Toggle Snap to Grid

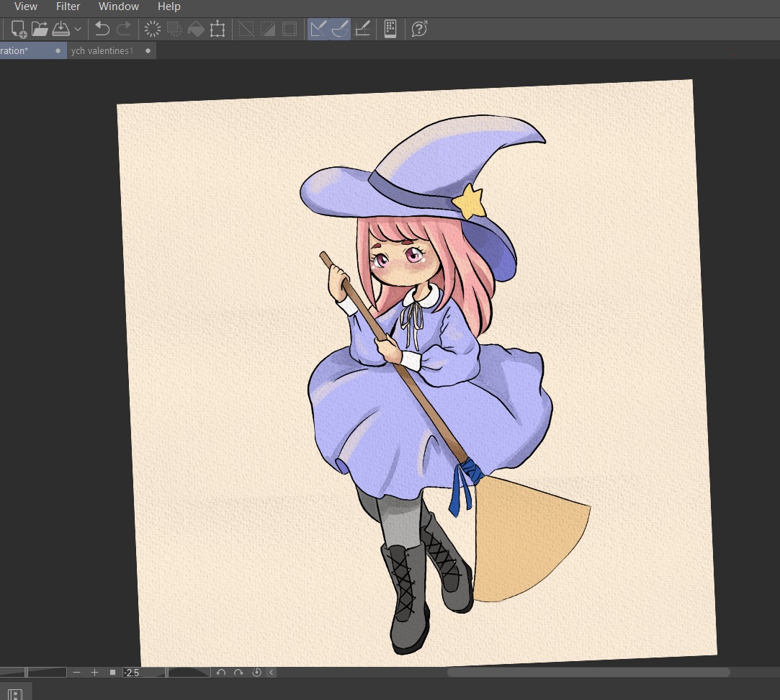coord(363,30)
